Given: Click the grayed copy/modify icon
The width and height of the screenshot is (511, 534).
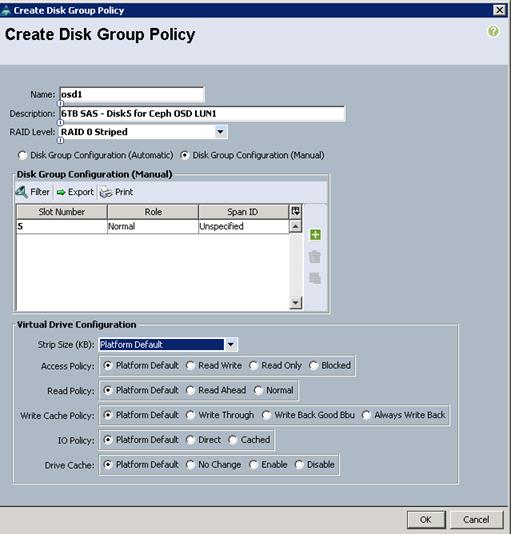Looking at the screenshot, I should [x=315, y=278].
